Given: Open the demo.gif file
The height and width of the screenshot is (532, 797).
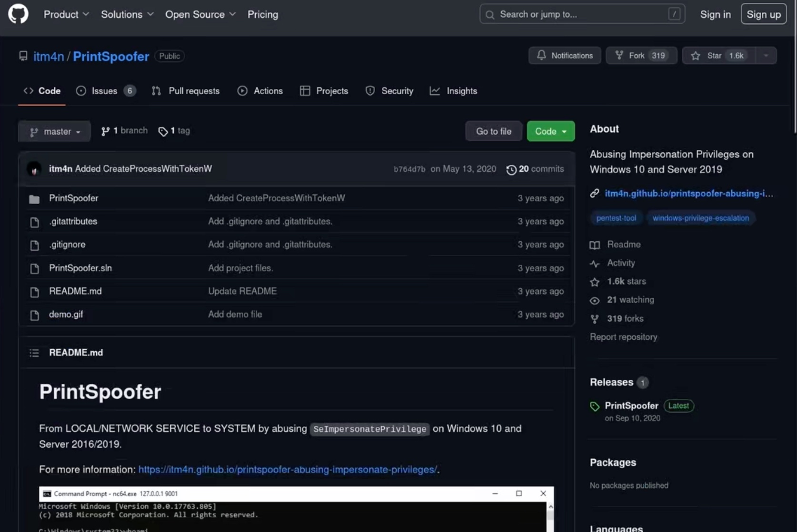Looking at the screenshot, I should coord(66,315).
